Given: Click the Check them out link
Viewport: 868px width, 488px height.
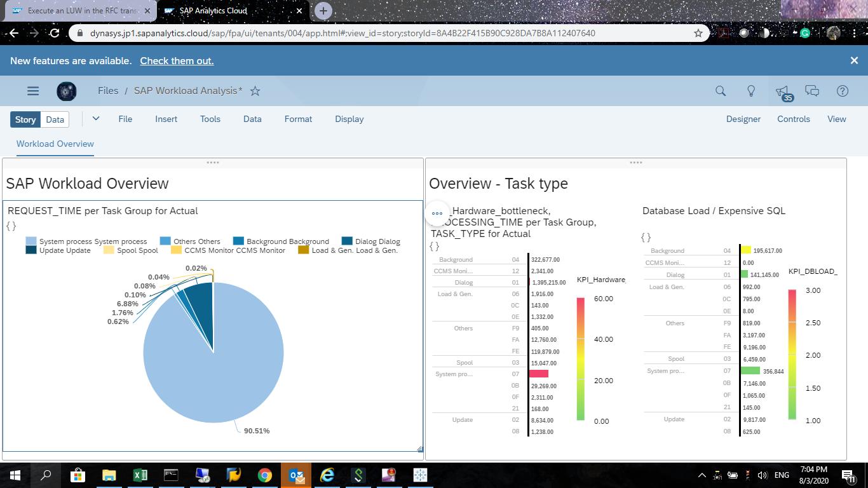Looking at the screenshot, I should point(176,60).
